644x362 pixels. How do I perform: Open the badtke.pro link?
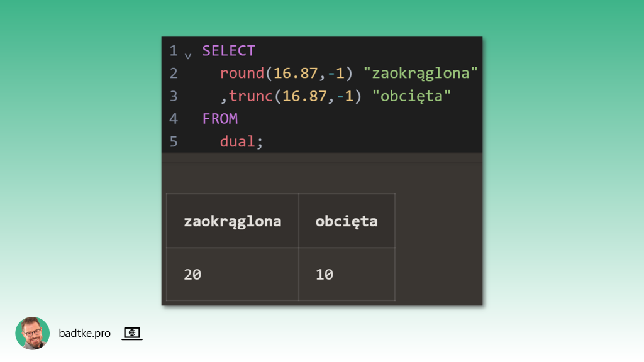(x=84, y=334)
